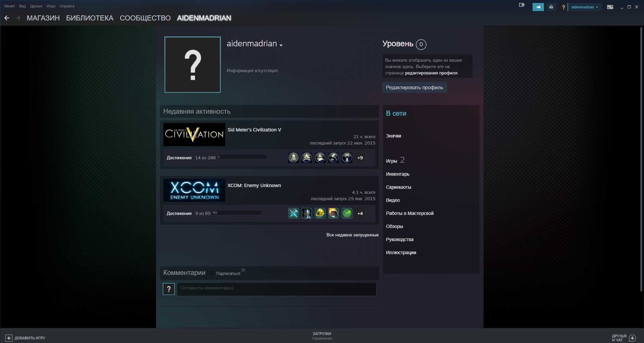Open XCOM green globe achievement icon

coord(347,213)
